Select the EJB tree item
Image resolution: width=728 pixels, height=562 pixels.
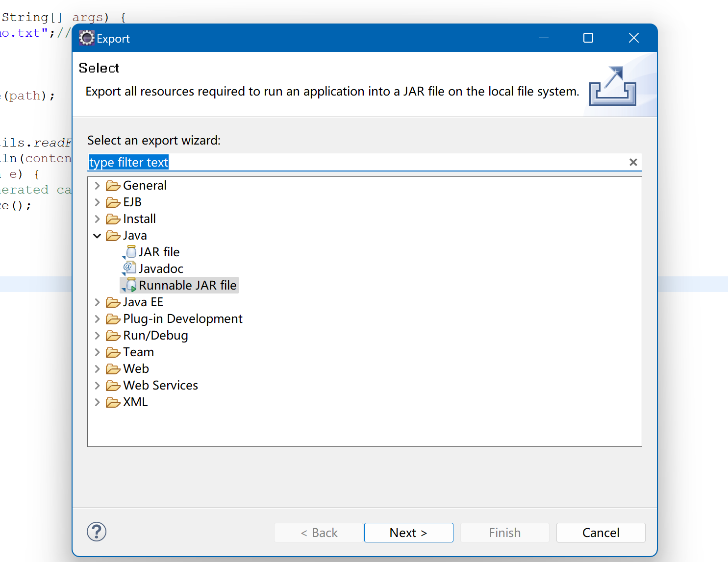[x=132, y=202]
